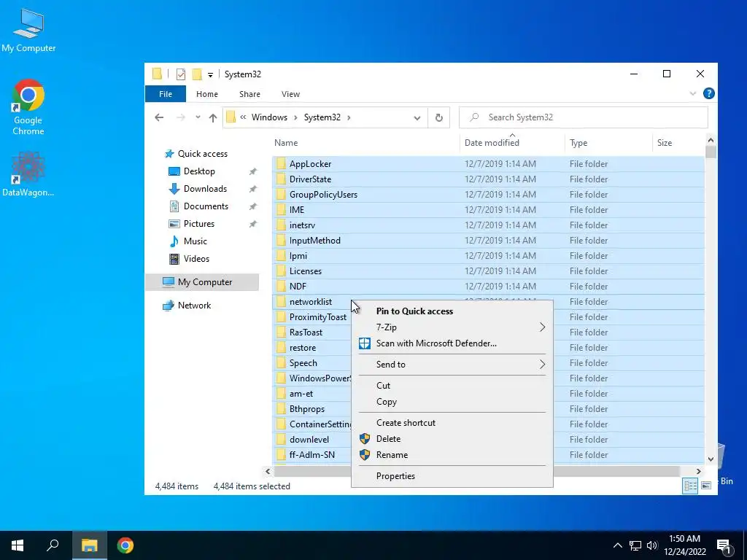
Task: Select the GroupPolicyUsers folder
Action: point(488,194)
